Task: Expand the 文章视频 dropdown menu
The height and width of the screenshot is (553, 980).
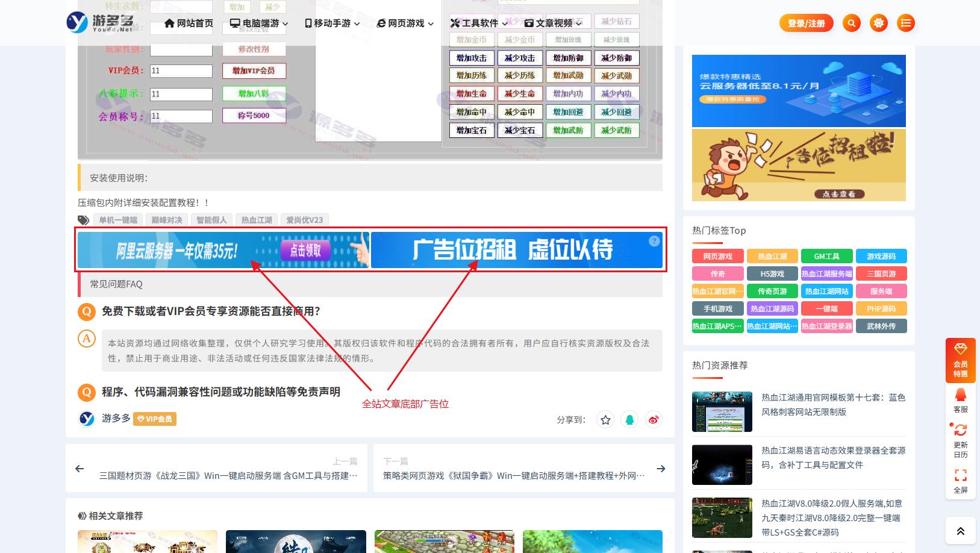Action: tap(553, 23)
